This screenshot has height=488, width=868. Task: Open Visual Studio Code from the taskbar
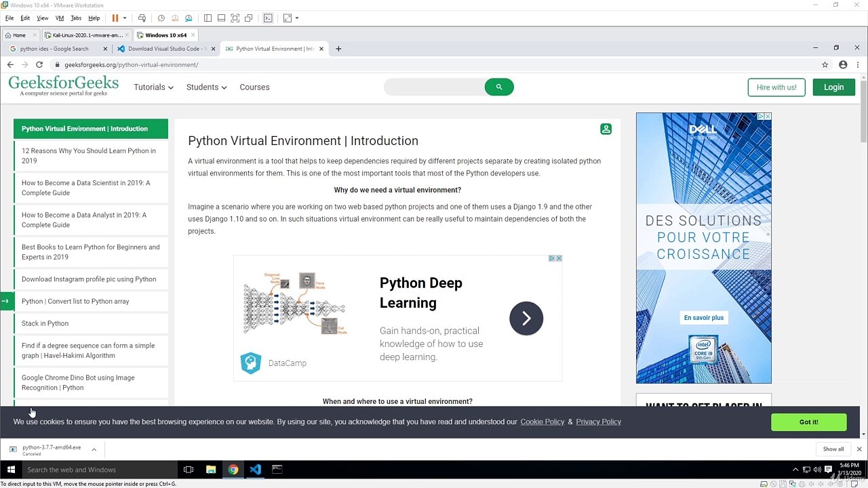pyautogui.click(x=255, y=470)
